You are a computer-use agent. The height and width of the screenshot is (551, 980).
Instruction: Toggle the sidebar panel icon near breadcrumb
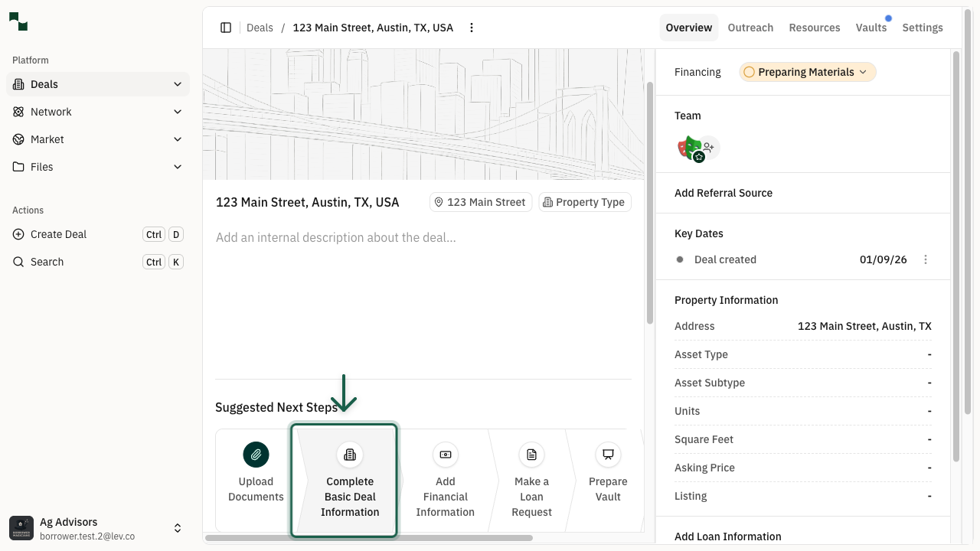(x=226, y=27)
